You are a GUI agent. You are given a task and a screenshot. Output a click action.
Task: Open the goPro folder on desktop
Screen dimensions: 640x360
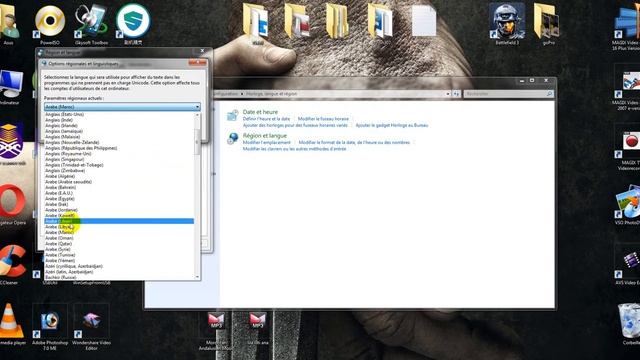point(548,24)
